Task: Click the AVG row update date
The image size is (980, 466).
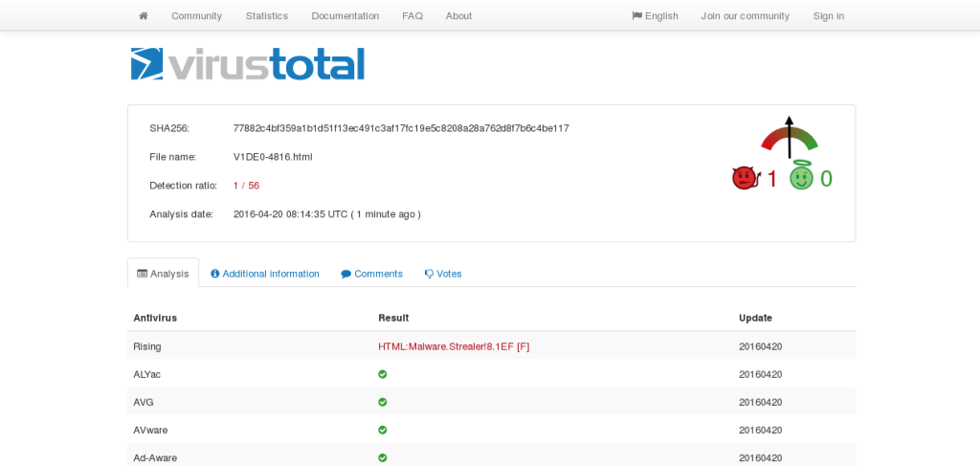Action: point(761,402)
